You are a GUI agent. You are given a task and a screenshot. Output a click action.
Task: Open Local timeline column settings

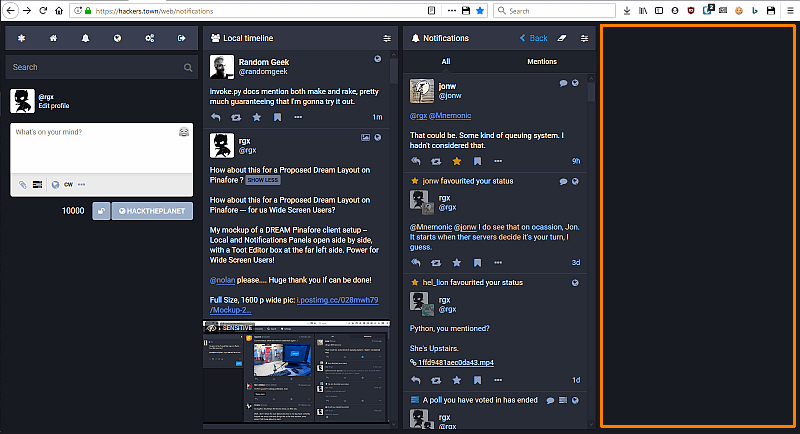tap(387, 38)
